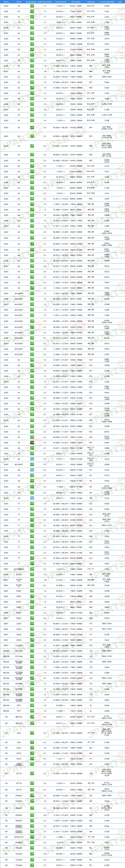Click the petrol icon in the Skoda Yeti CDAB row
Image resolution: width=125 pixels, height=868 pixels.
point(32,711)
